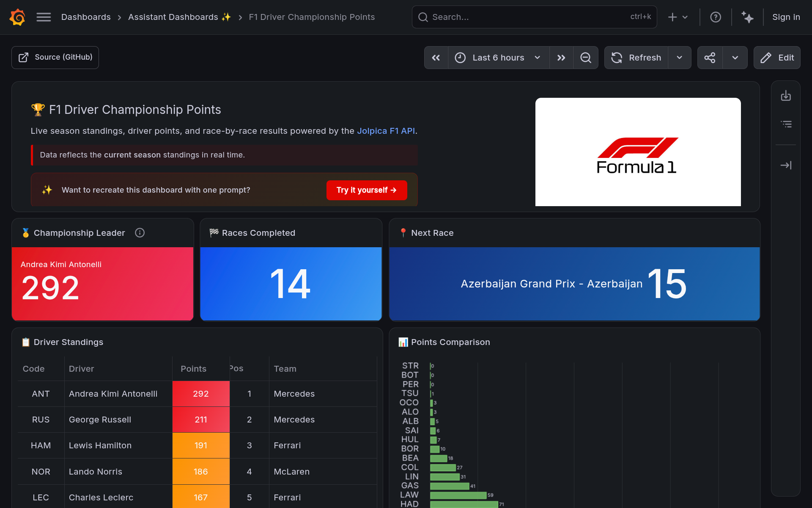Show Championship Leader panel info icon
This screenshot has height=508, width=812.
[140, 233]
